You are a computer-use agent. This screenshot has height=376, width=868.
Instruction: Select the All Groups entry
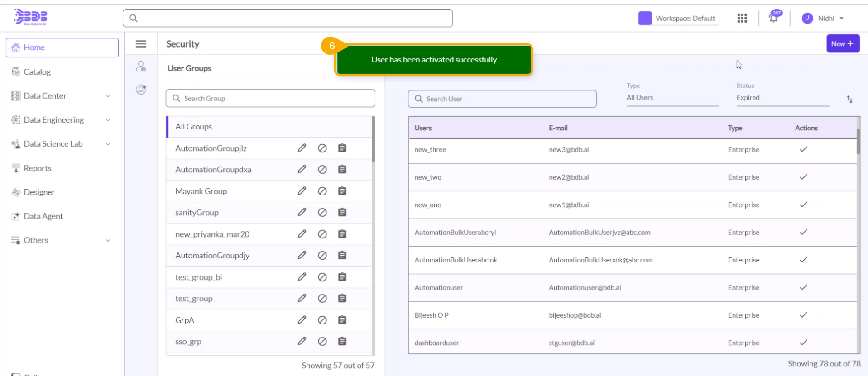194,127
